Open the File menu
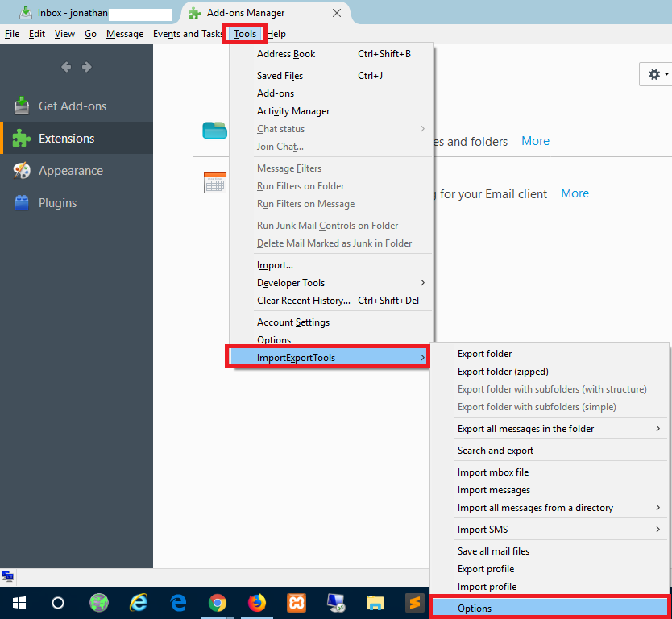The width and height of the screenshot is (672, 619). [x=12, y=34]
